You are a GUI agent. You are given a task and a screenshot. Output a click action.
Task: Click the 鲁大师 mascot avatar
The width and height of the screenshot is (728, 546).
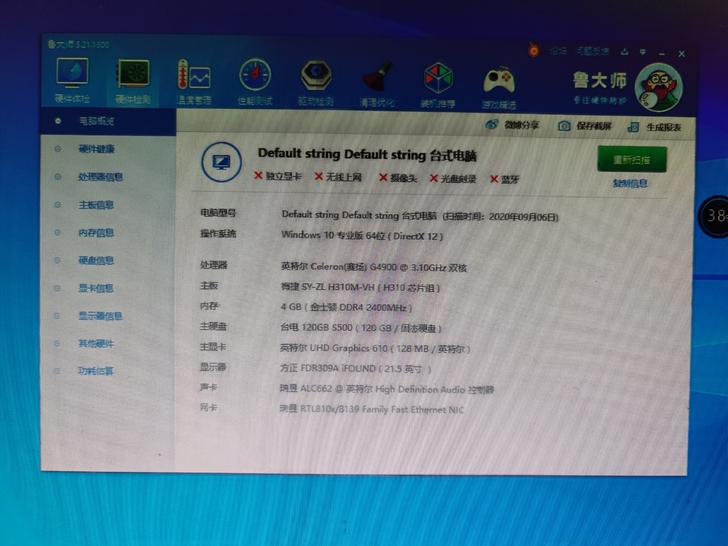(x=658, y=88)
